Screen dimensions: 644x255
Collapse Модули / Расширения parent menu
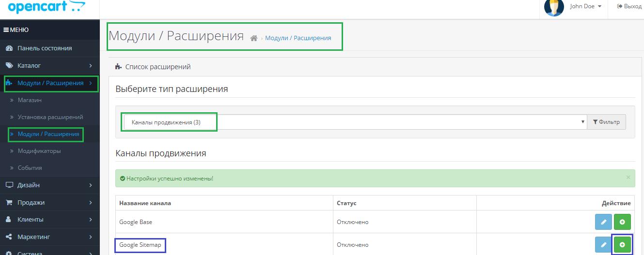49,83
